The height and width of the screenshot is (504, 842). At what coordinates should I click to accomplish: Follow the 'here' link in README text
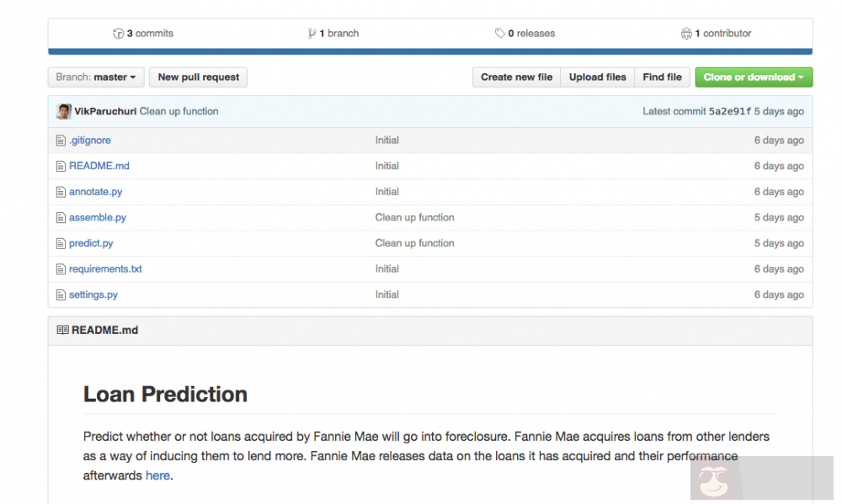point(157,475)
